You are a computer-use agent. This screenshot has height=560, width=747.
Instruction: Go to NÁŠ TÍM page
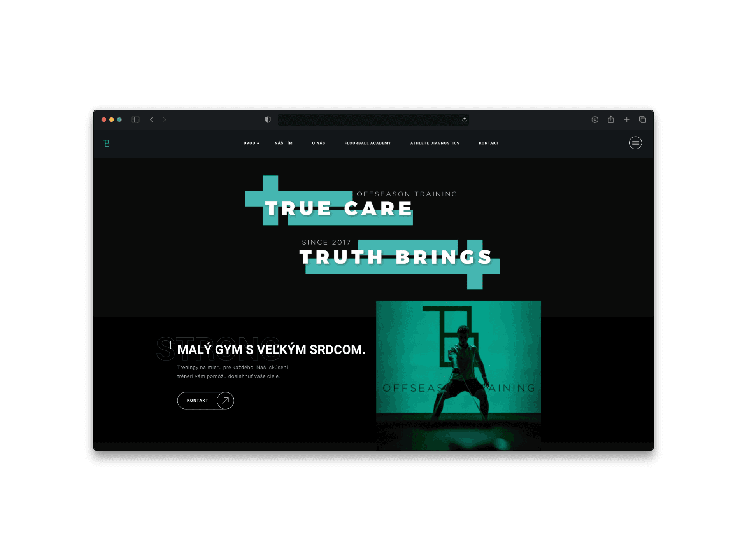283,143
